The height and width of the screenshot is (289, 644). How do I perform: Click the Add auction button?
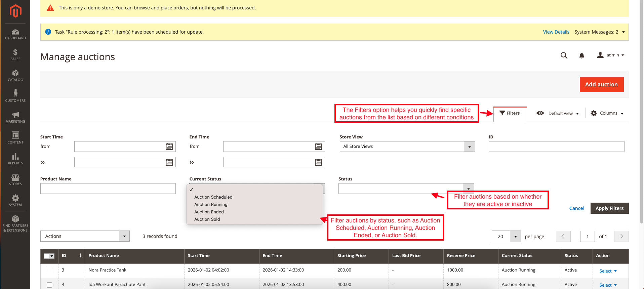[x=601, y=84]
